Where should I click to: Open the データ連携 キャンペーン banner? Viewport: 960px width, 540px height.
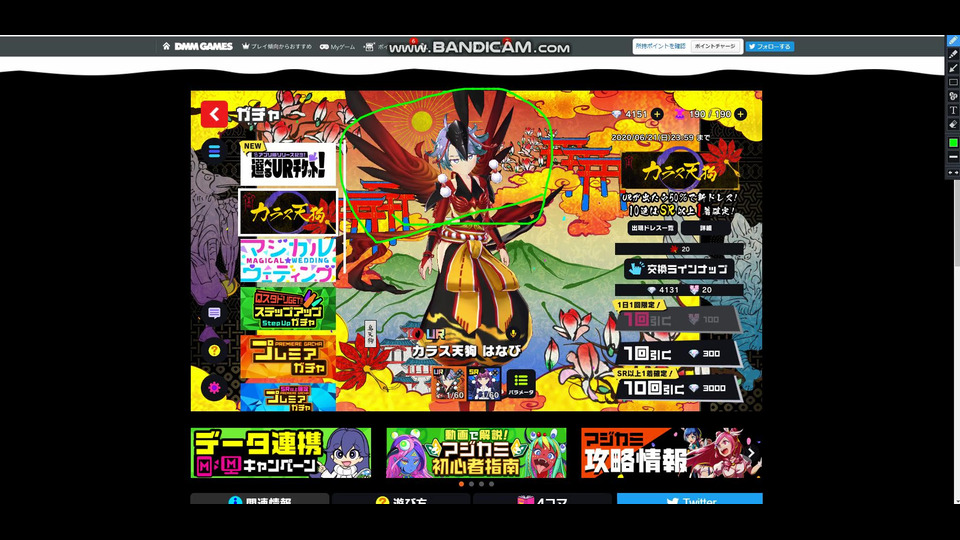281,453
